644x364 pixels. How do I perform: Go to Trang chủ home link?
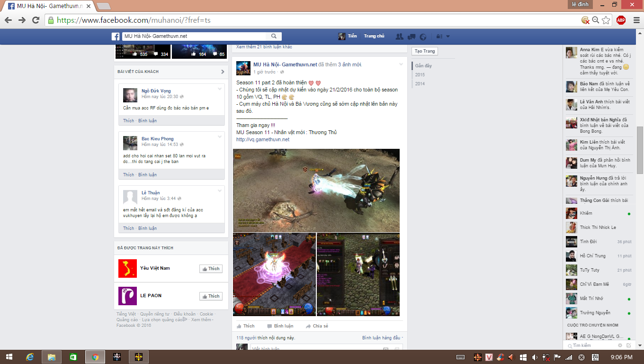[374, 36]
